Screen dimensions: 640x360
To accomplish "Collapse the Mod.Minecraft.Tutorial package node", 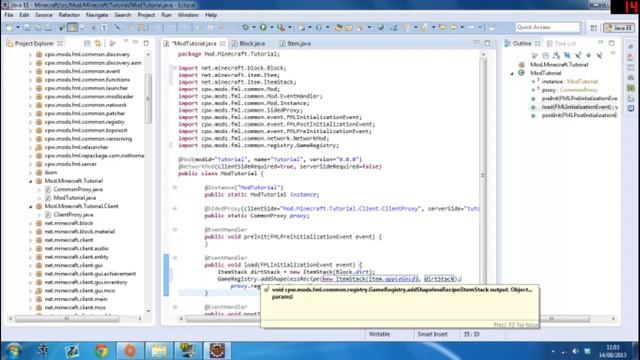I will (x=31, y=181).
